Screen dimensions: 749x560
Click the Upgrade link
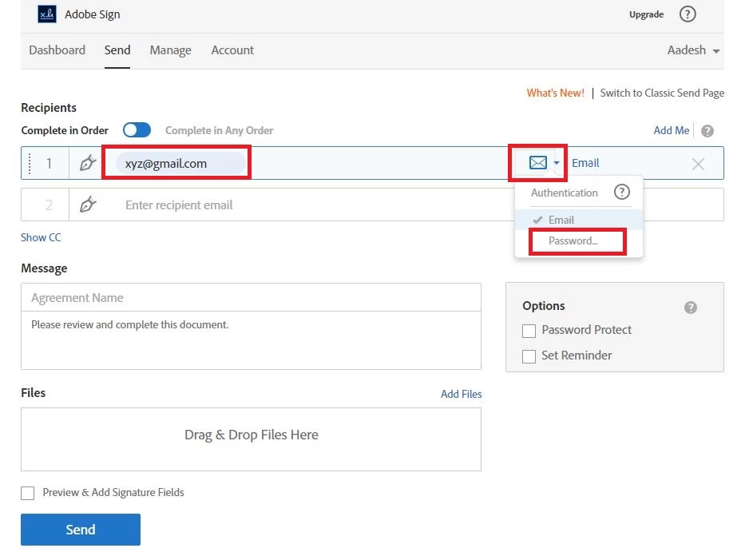coord(646,14)
